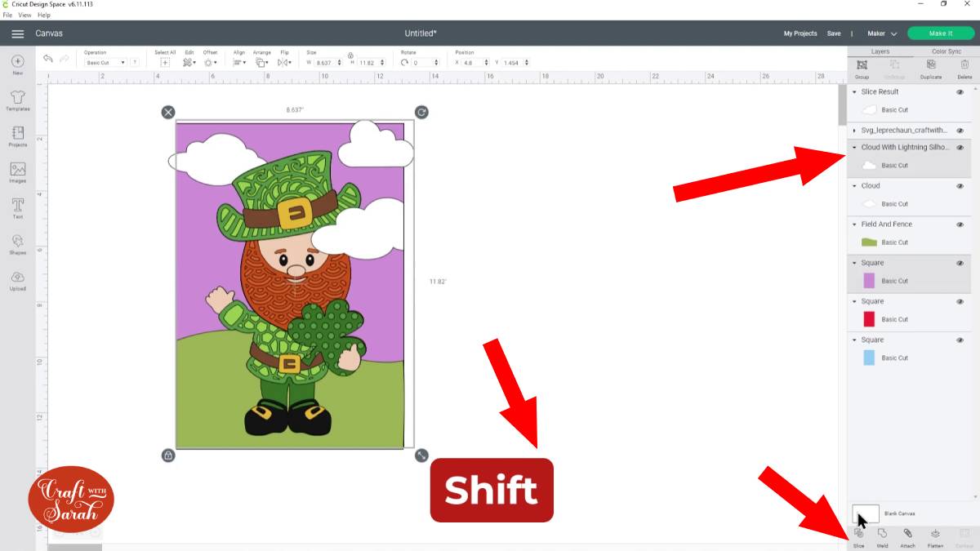Click the width W size field

tap(328, 62)
